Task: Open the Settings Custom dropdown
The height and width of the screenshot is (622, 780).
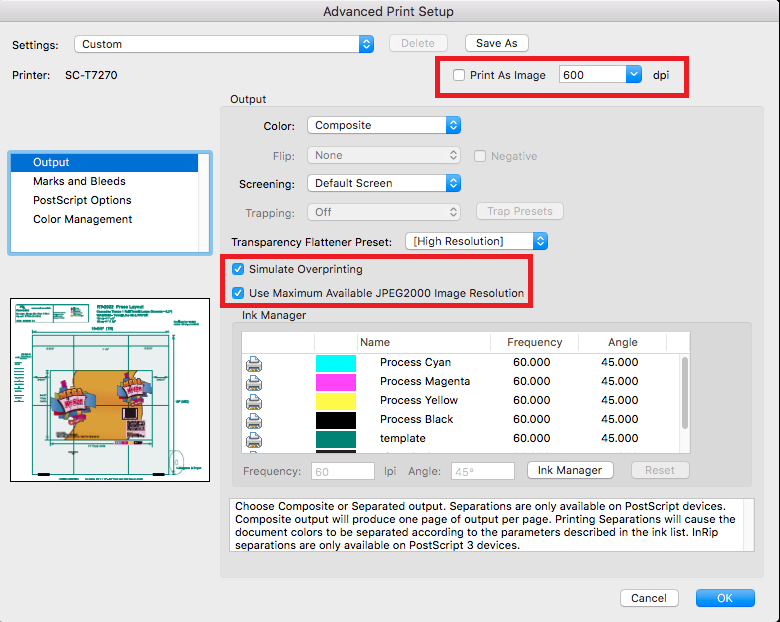Action: (x=224, y=44)
